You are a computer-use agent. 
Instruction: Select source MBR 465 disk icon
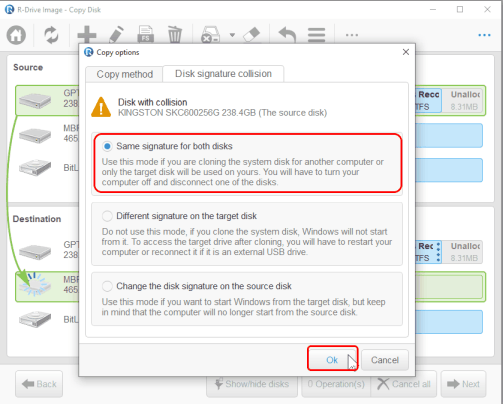[35, 135]
